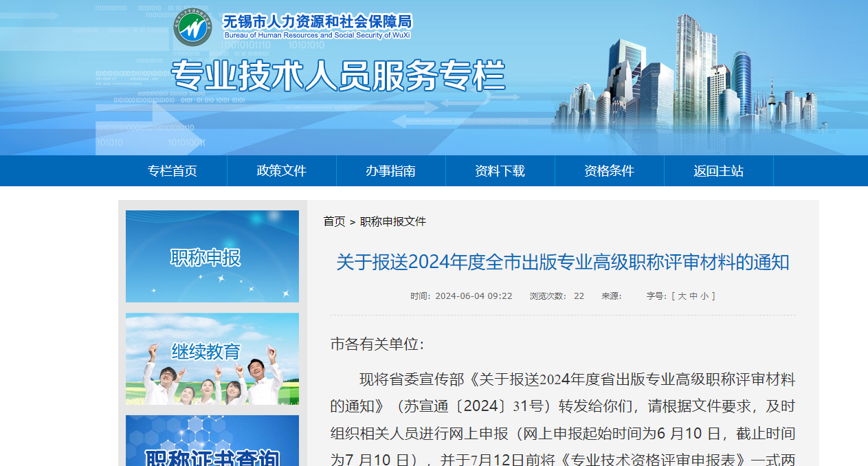
Task: Click the article title about 出版专业高级职称评审材料
Action: point(563,262)
